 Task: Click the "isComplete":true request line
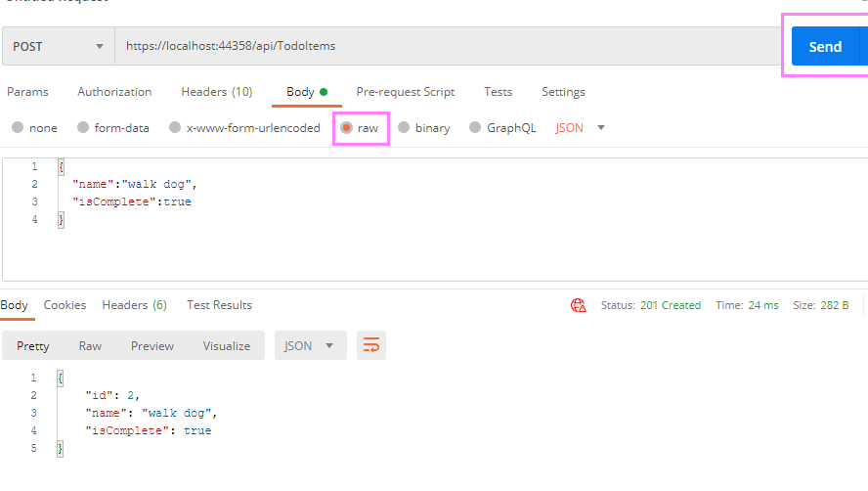tap(132, 201)
